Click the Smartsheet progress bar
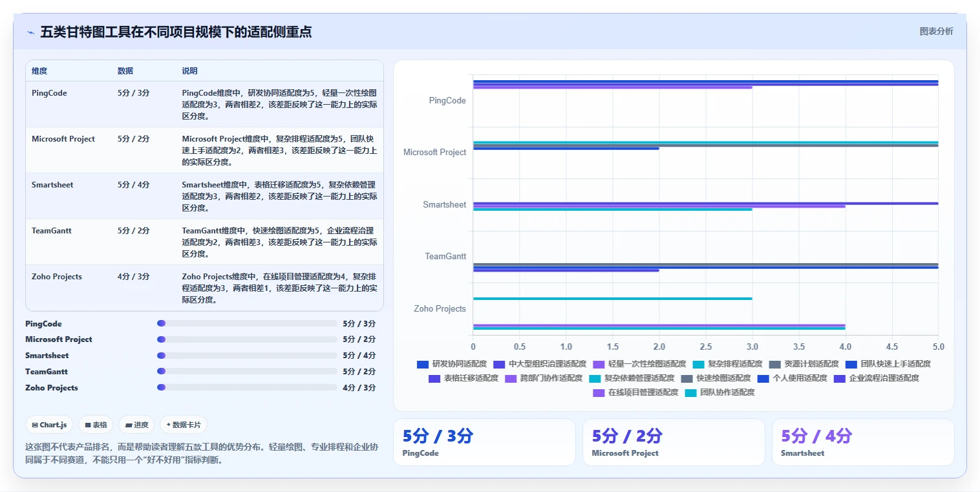Viewport: 980px width, 492px height. click(x=247, y=356)
